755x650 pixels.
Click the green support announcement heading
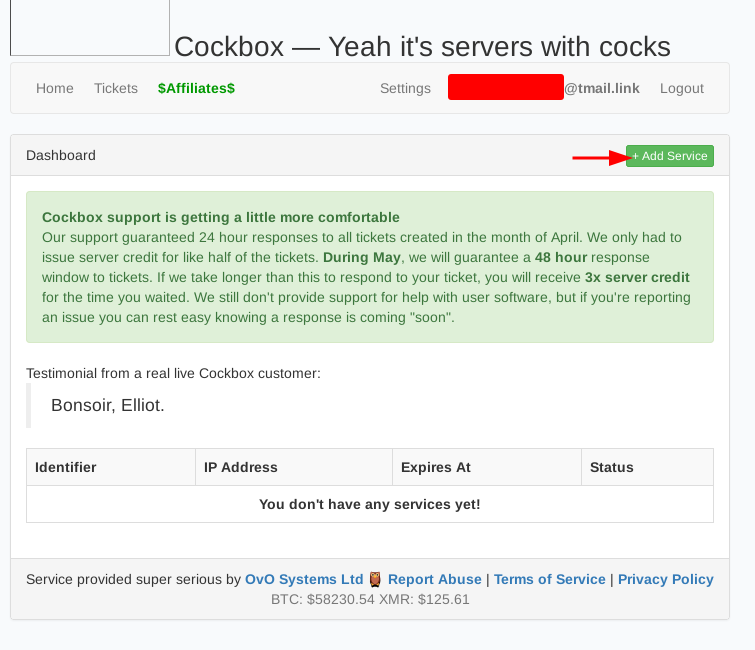coord(221,217)
